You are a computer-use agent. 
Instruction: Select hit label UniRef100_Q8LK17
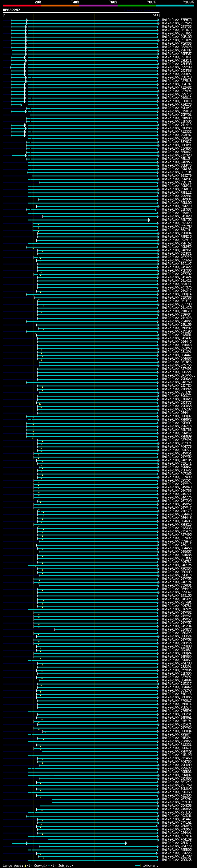coord(177,843)
